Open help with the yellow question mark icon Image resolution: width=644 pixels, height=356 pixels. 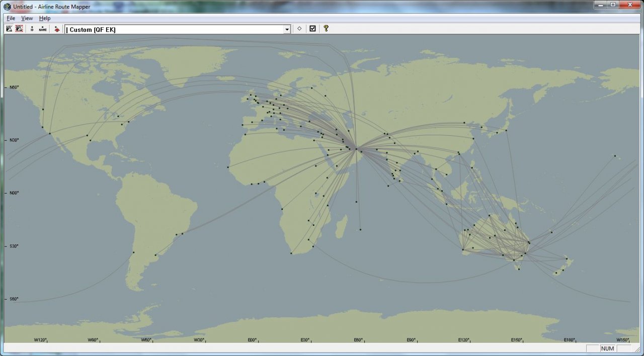coord(326,29)
